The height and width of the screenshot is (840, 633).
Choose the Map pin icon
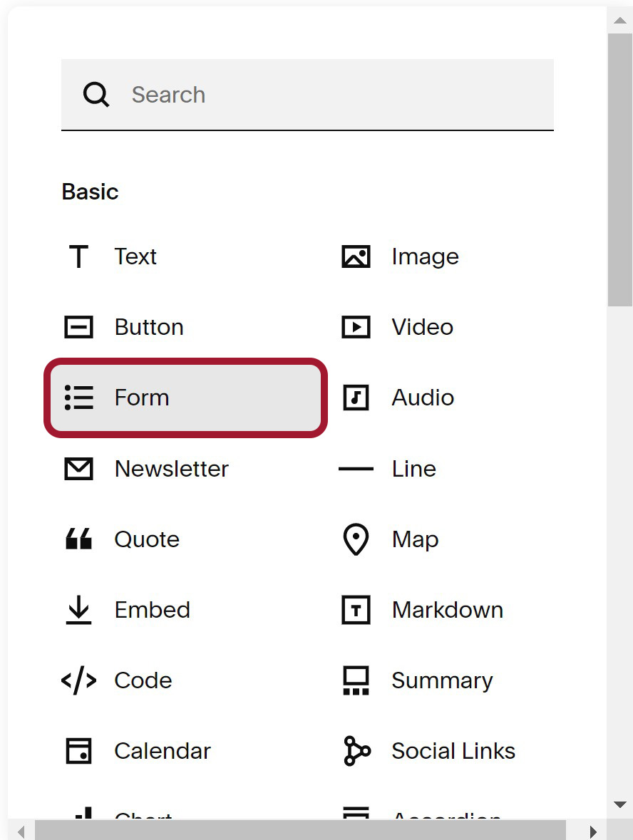click(356, 539)
